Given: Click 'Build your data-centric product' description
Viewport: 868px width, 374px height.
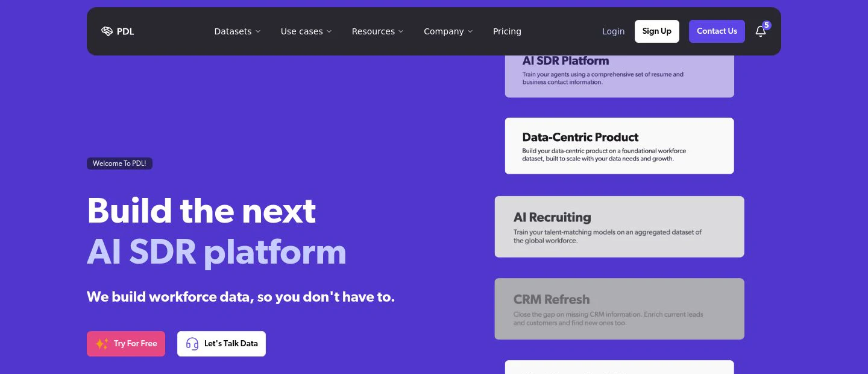Looking at the screenshot, I should 604,154.
